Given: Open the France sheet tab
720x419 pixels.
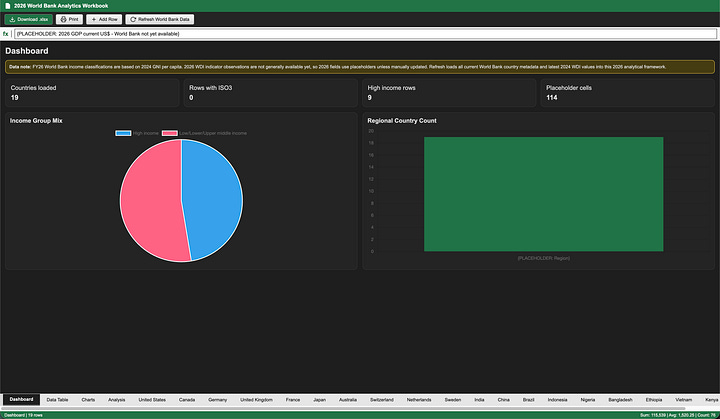Looking at the screenshot, I should 293,400.
